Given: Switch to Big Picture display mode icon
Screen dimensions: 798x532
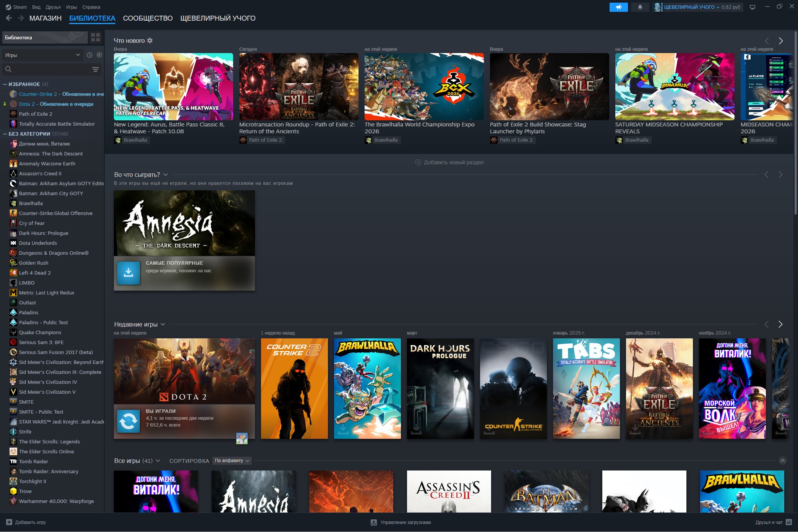Looking at the screenshot, I should pyautogui.click(x=753, y=7).
